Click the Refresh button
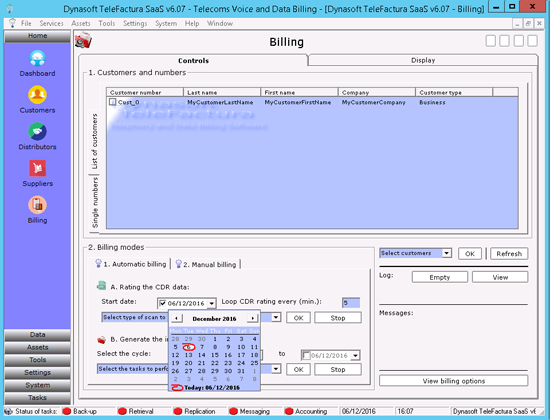The height and width of the screenshot is (420, 550). [509, 254]
